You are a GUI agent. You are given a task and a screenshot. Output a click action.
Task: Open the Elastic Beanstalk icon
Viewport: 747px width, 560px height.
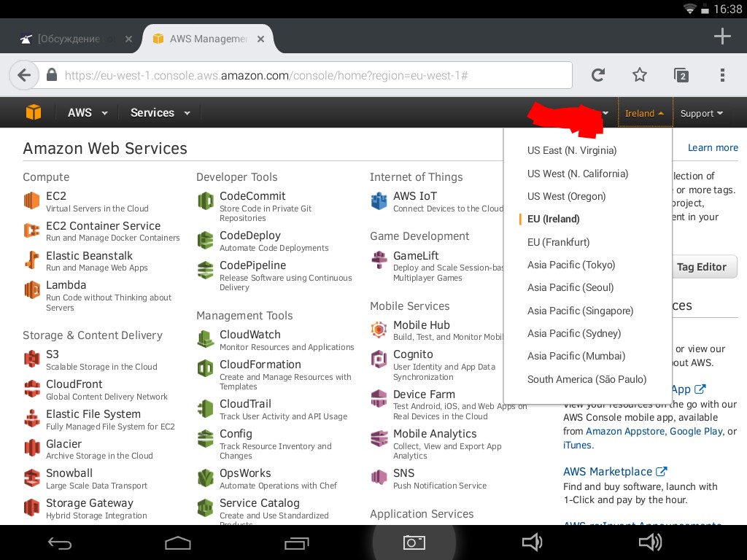(x=31, y=260)
